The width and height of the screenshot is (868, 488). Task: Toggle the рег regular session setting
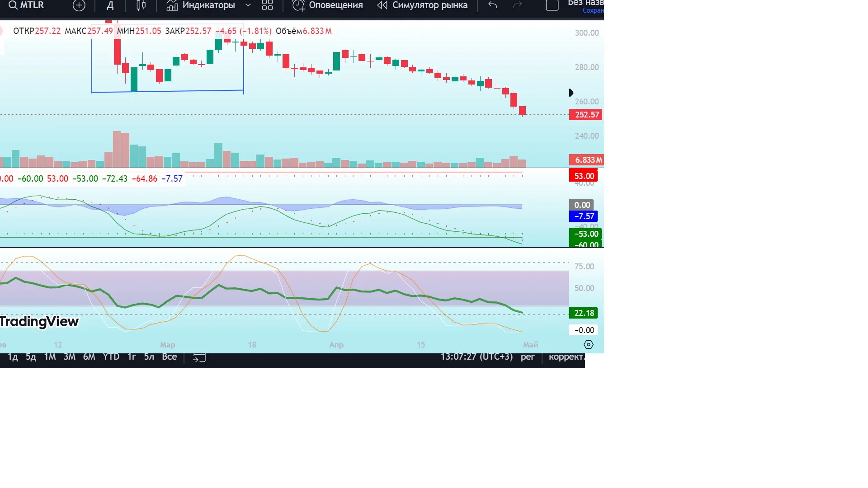point(528,357)
